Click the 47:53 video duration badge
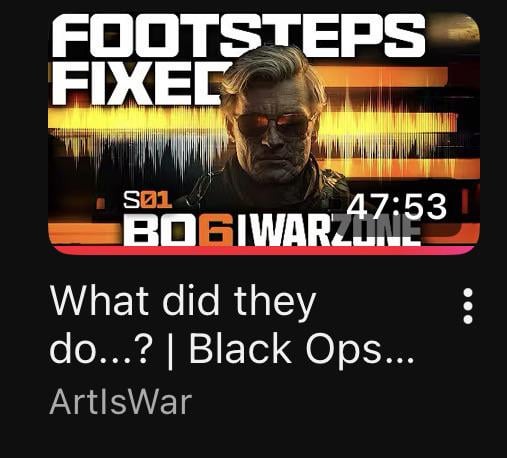 click(x=397, y=207)
